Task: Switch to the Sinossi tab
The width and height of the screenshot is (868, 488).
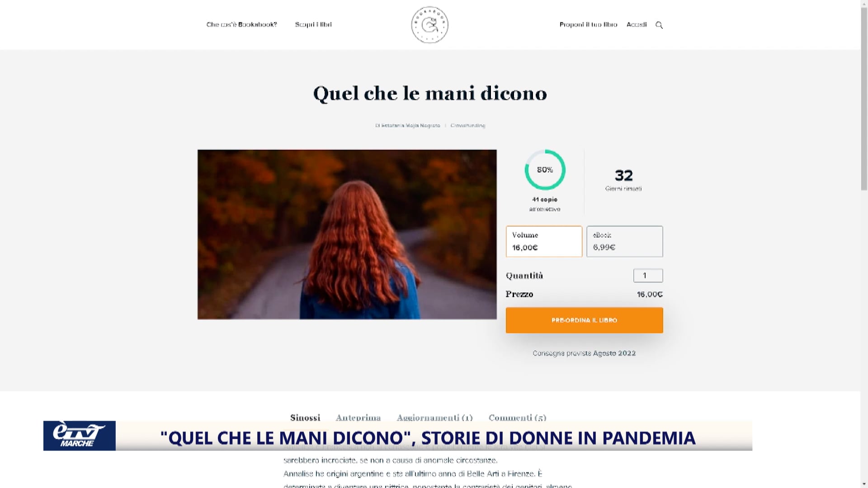Action: tap(305, 418)
